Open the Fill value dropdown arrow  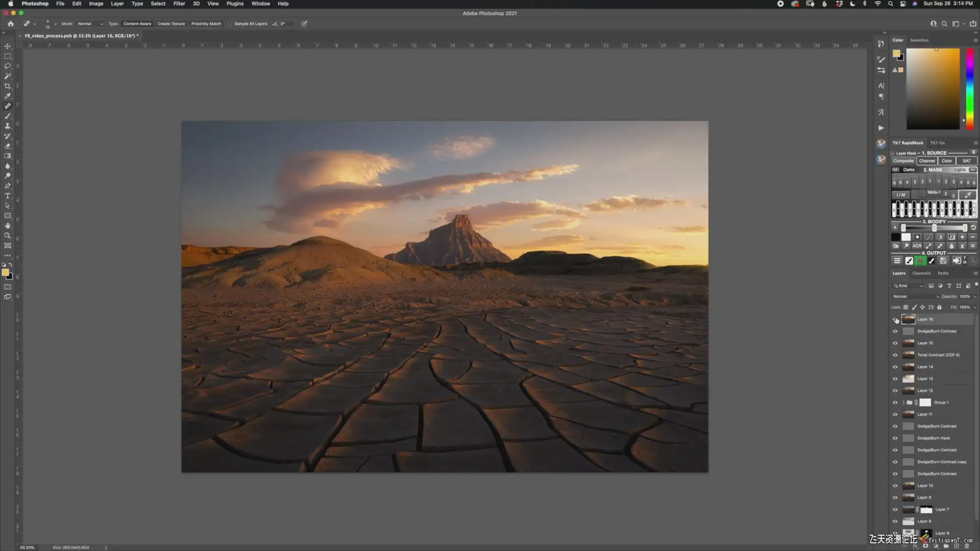(975, 307)
